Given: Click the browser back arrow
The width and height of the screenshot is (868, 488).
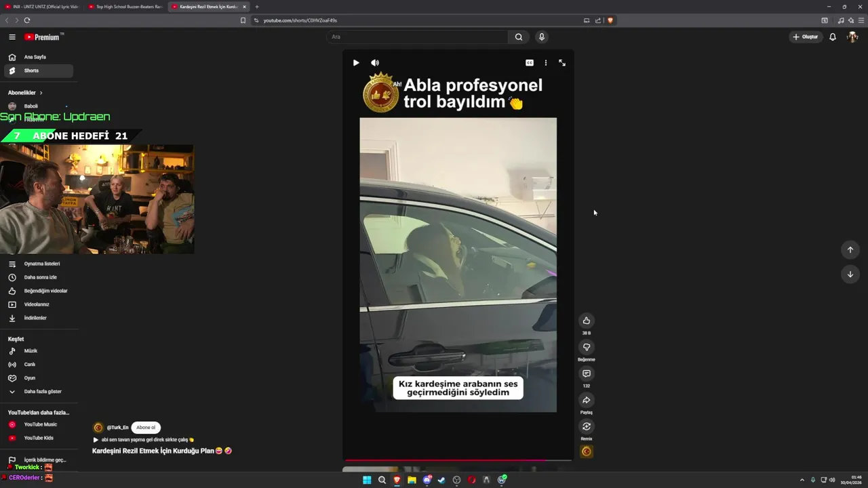Looking at the screenshot, I should (7, 20).
